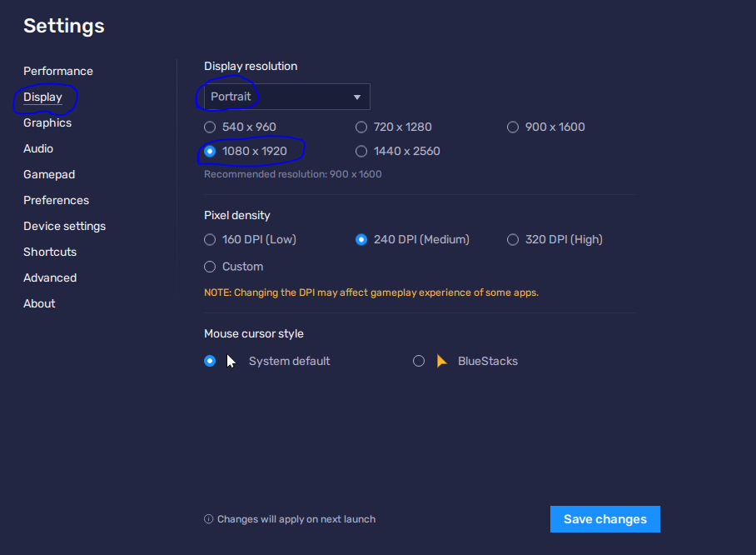
Task: Go to Audio settings
Action: pyautogui.click(x=38, y=149)
